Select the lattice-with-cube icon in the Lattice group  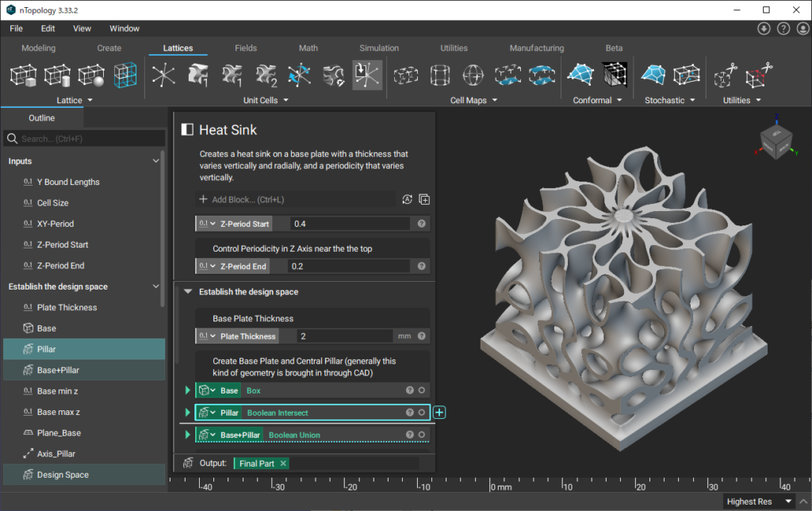coord(24,75)
